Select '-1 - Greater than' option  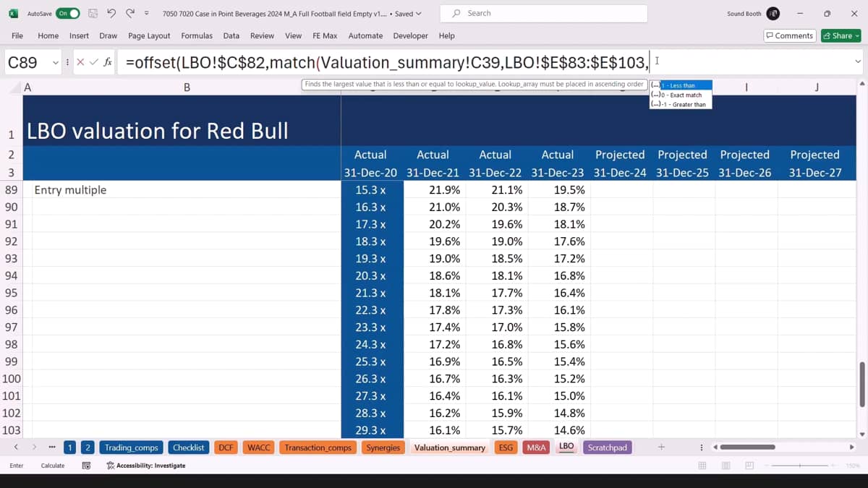681,104
